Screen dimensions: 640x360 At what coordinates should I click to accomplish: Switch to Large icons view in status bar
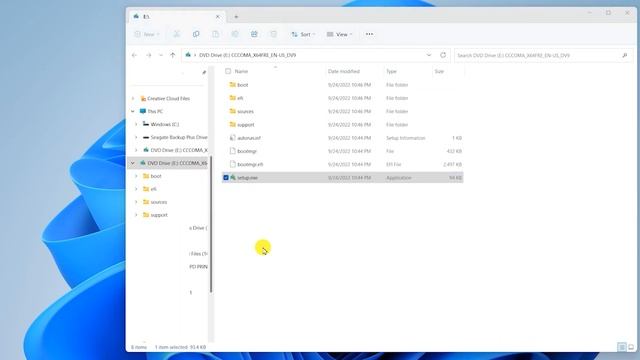(631, 347)
